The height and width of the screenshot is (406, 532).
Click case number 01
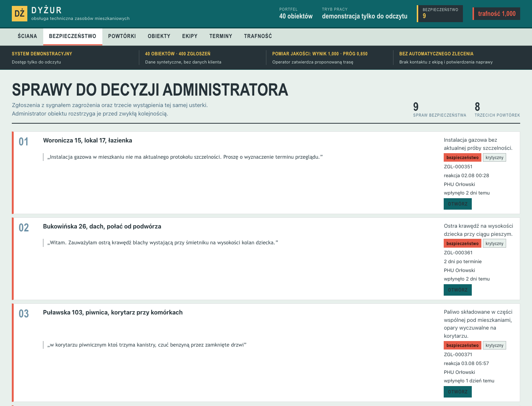[24, 142]
